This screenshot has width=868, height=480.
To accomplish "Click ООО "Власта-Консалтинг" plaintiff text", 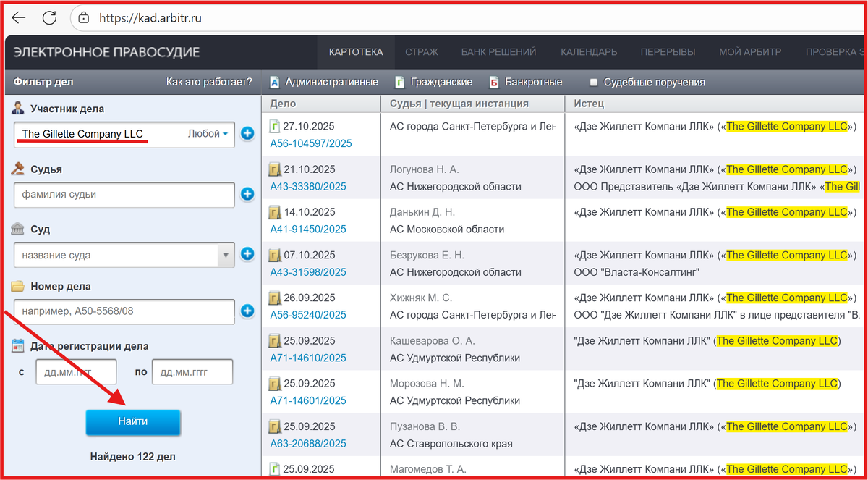I will pyautogui.click(x=637, y=272).
